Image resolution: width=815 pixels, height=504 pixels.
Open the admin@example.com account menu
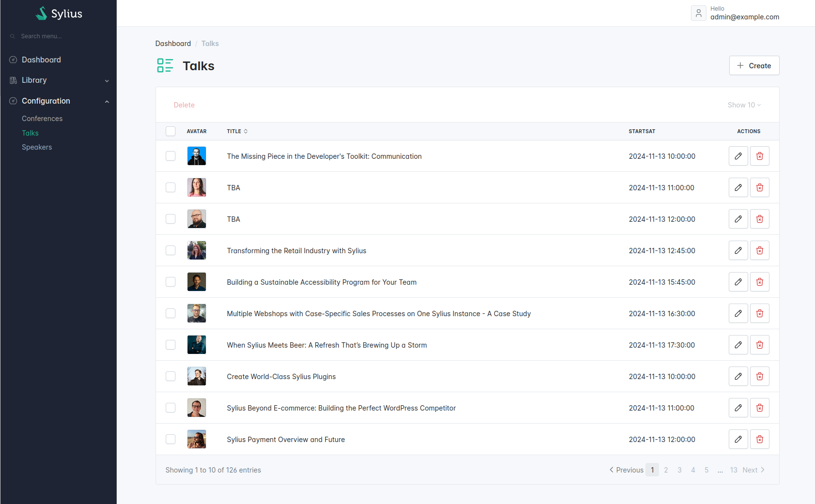735,13
